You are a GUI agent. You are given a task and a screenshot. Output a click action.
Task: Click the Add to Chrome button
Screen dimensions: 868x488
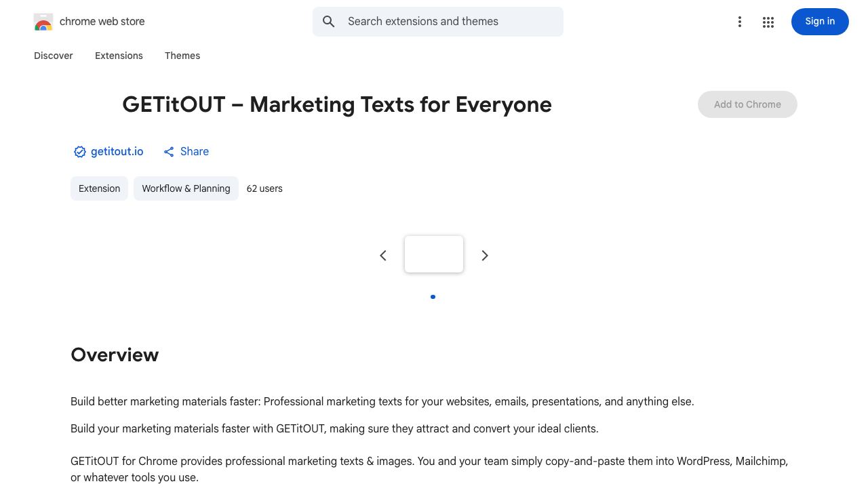747,104
